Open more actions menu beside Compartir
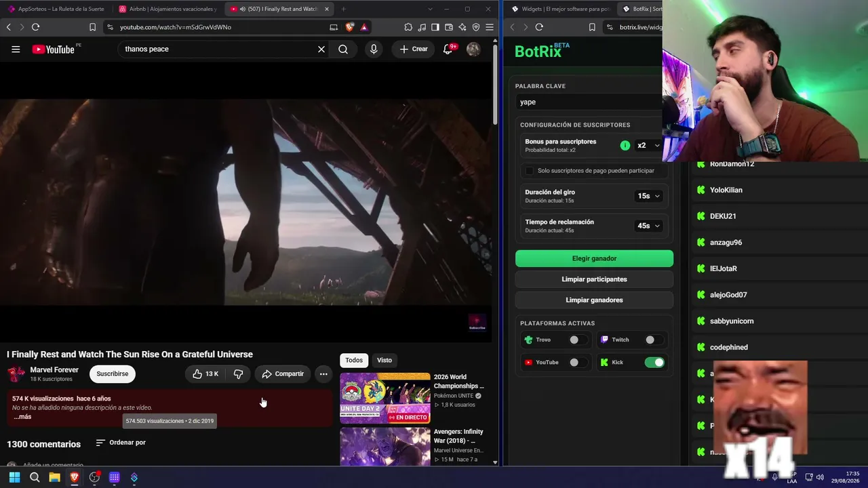 (x=323, y=373)
